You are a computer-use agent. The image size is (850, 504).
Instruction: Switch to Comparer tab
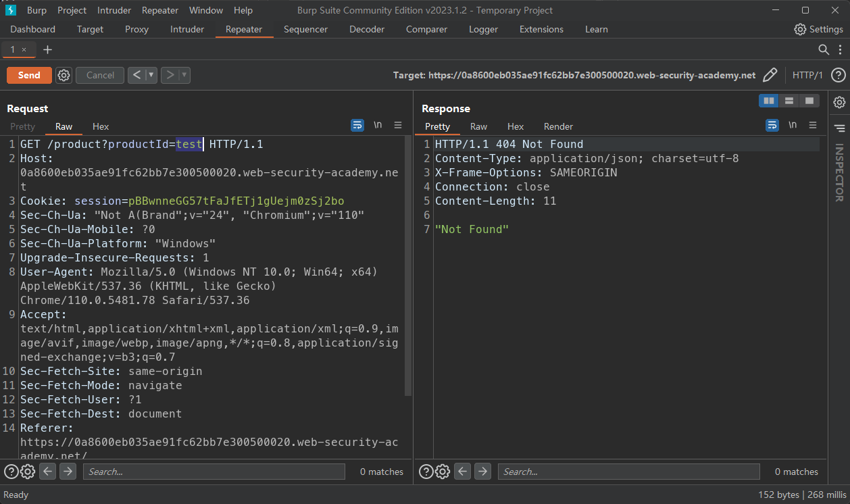click(x=426, y=29)
